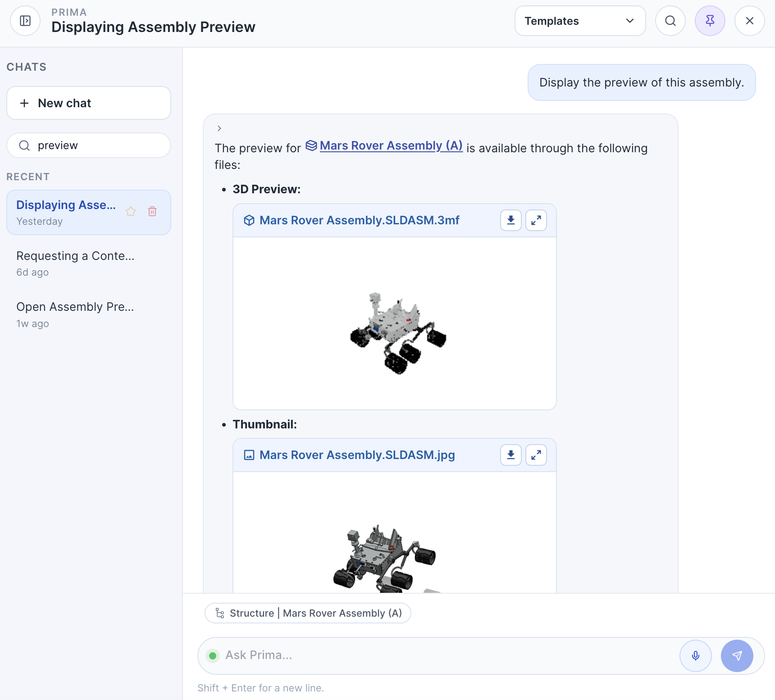Open the Mars Rover Assembly (A) link
Image resolution: width=775 pixels, height=700 pixels.
pyautogui.click(x=390, y=145)
